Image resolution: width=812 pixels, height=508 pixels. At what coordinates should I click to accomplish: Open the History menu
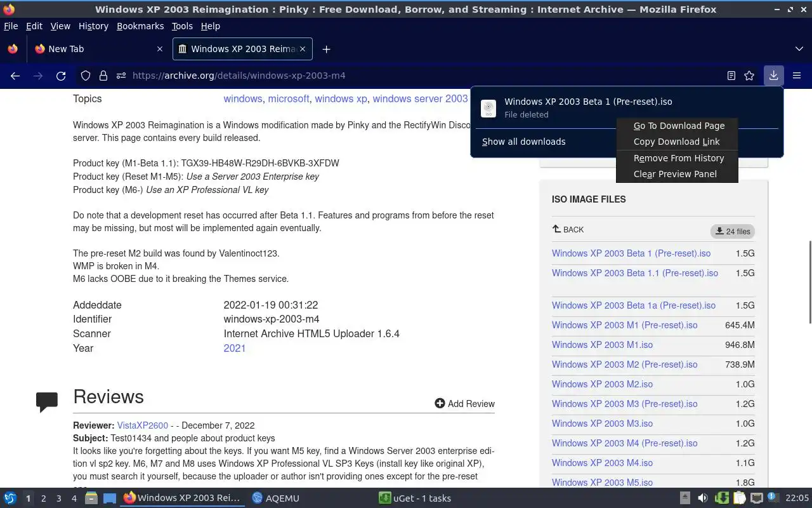click(x=93, y=26)
